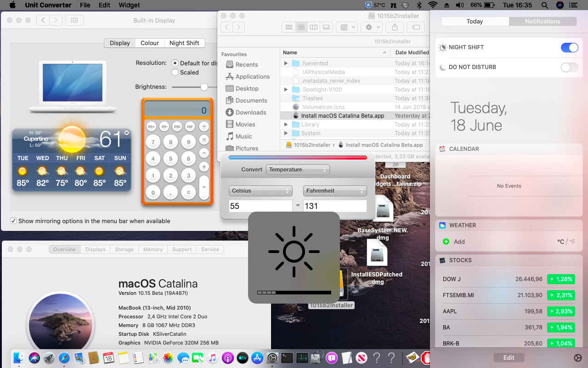The height and width of the screenshot is (368, 588).
Task: Open Apple TV icon in Dock
Action: 242,357
